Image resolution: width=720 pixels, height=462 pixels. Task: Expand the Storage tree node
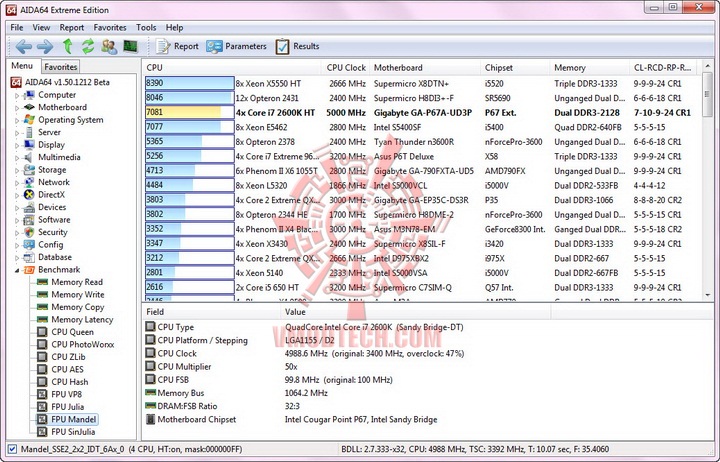(x=17, y=170)
